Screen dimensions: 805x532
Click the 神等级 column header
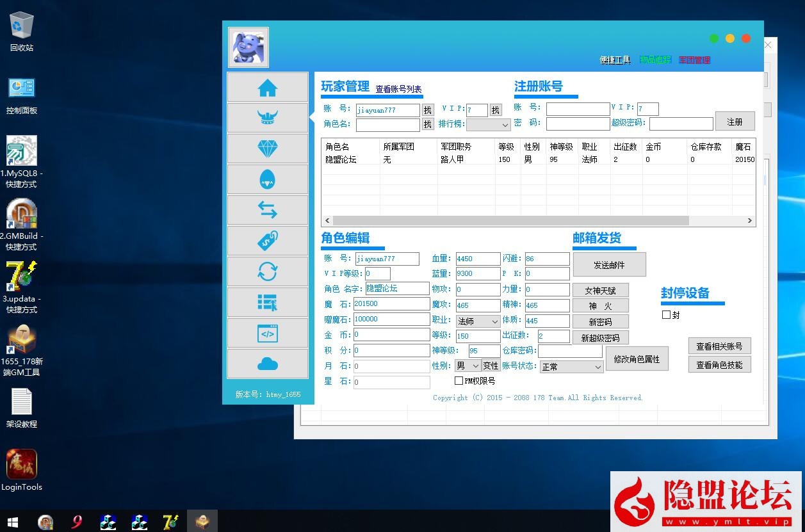coord(562,147)
